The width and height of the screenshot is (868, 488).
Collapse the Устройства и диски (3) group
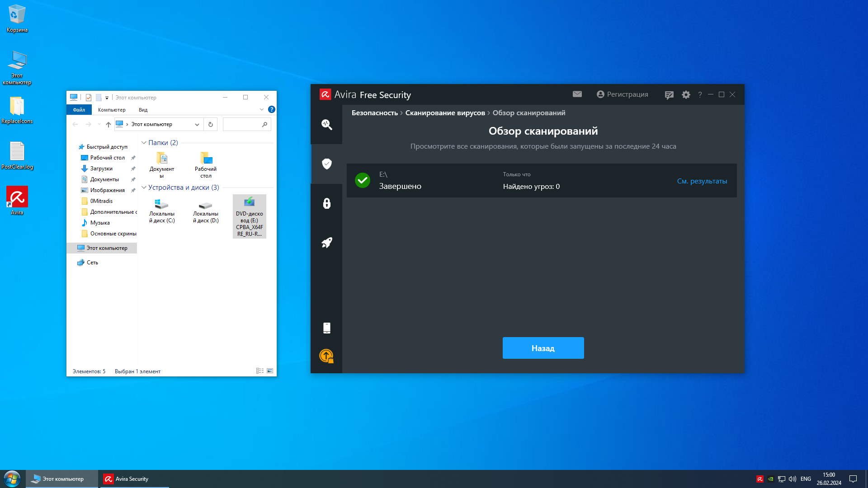144,188
